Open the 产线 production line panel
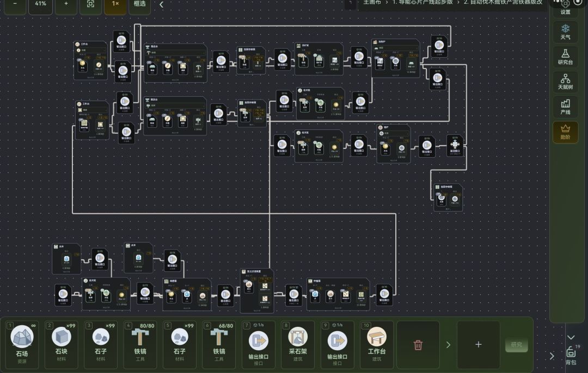Image resolution: width=588 pixels, height=373 pixels. [565, 107]
